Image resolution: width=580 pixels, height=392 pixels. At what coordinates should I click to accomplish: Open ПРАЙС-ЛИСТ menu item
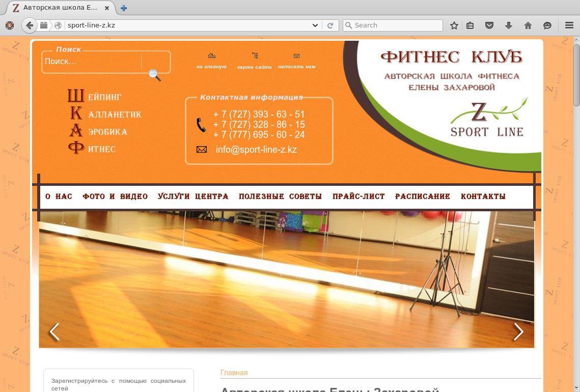tap(358, 197)
